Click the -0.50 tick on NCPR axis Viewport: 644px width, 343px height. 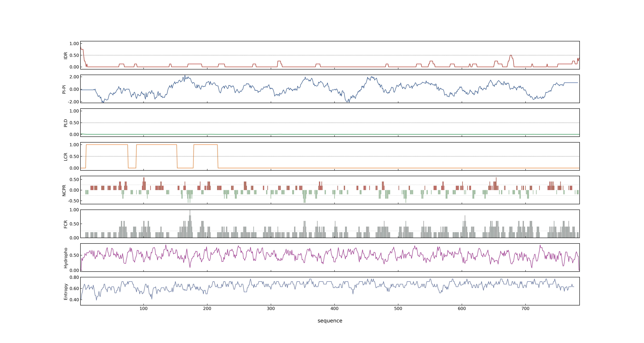(73, 201)
